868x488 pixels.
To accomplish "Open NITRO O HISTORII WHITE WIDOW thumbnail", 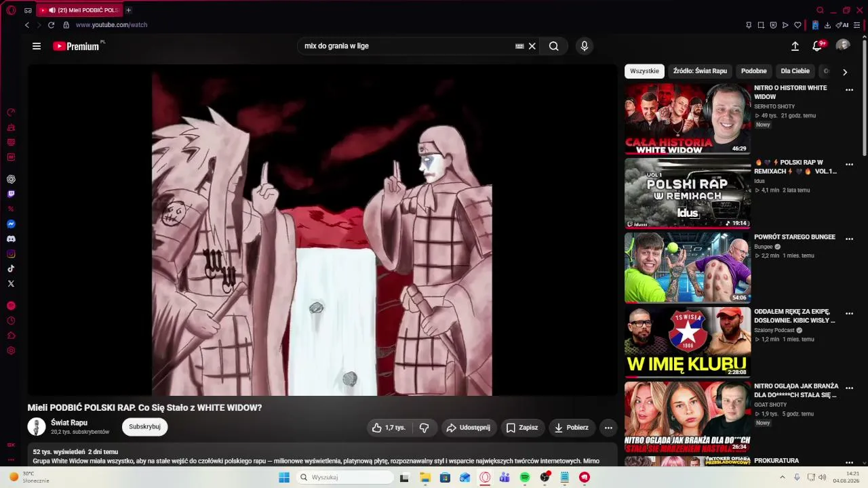I will pyautogui.click(x=688, y=119).
